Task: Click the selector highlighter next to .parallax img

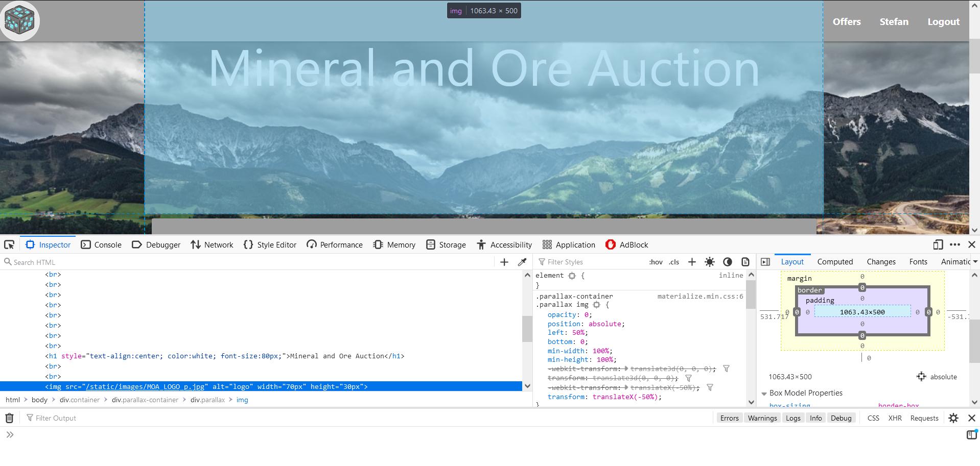Action: click(596, 305)
